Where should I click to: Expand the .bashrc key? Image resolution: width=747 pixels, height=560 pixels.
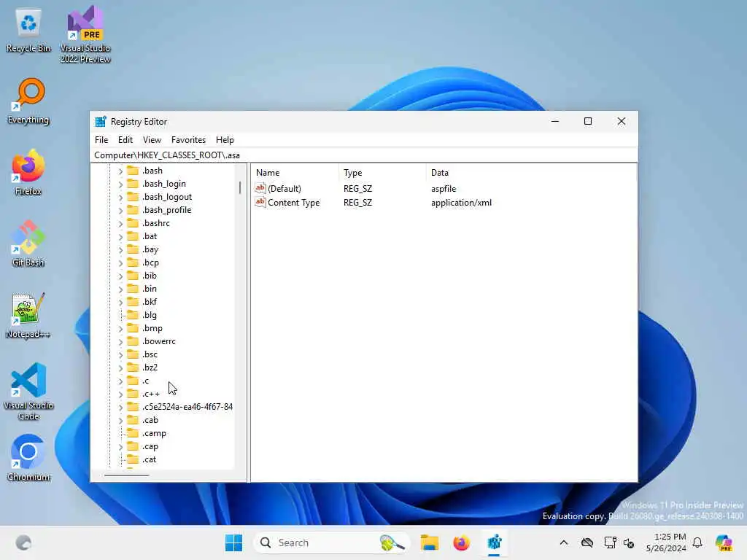tap(120, 223)
